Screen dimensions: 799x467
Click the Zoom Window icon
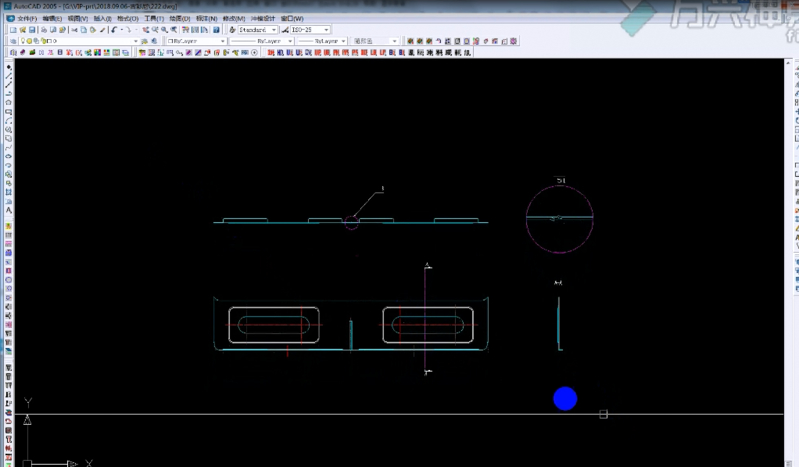click(x=164, y=30)
